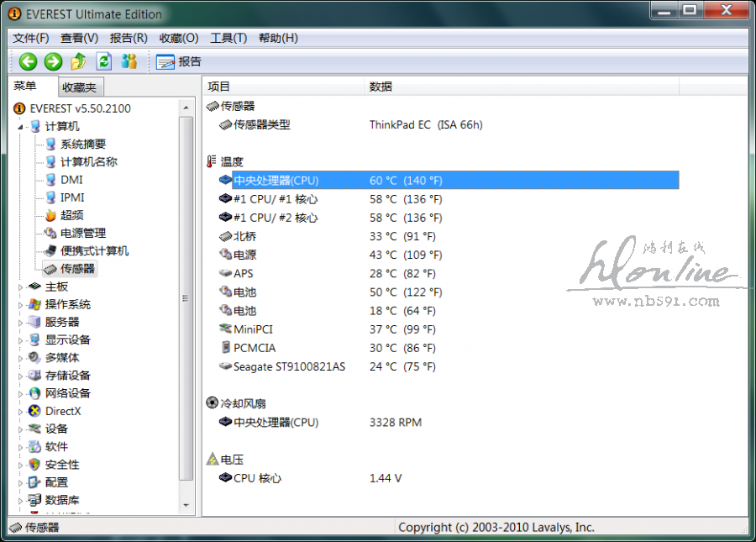Open the 报告 report button
The height and width of the screenshot is (542, 756).
pos(178,61)
